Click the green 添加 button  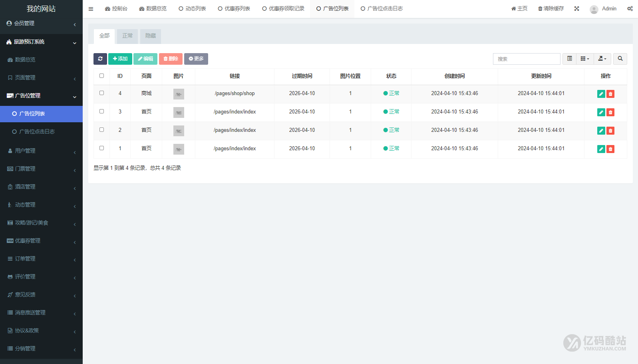click(x=120, y=59)
